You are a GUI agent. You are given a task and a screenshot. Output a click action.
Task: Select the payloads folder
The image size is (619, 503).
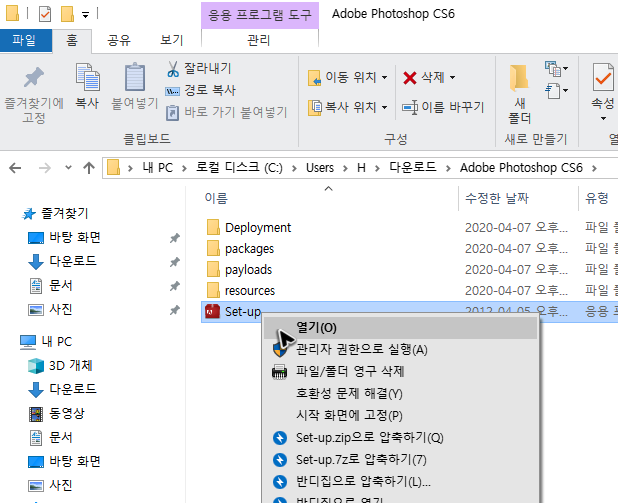click(x=248, y=270)
